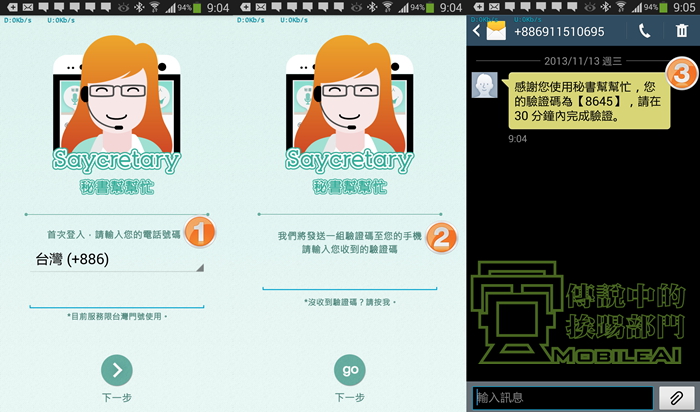Tap 下一步 label on first screen
The image size is (700, 412).
(117, 397)
